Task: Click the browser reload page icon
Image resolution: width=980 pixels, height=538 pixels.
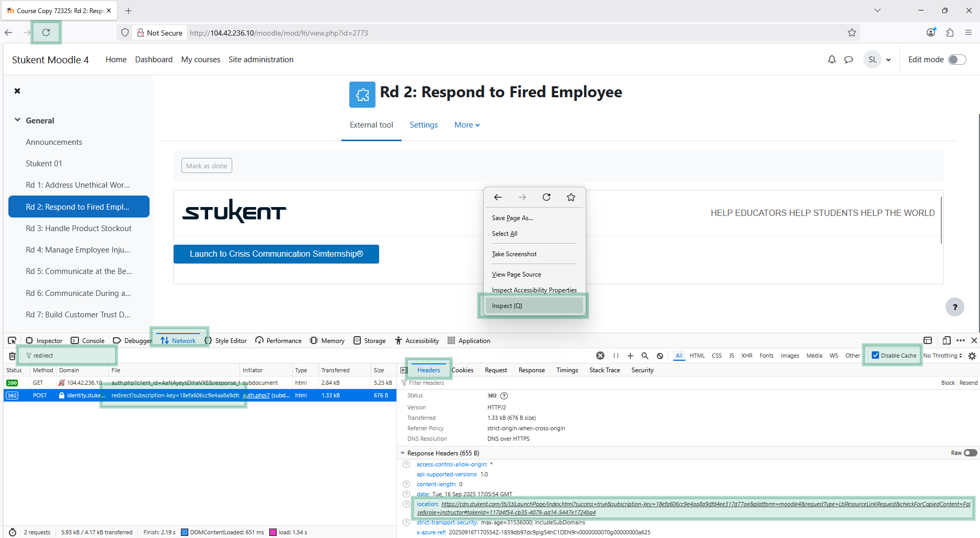Action: point(46,32)
